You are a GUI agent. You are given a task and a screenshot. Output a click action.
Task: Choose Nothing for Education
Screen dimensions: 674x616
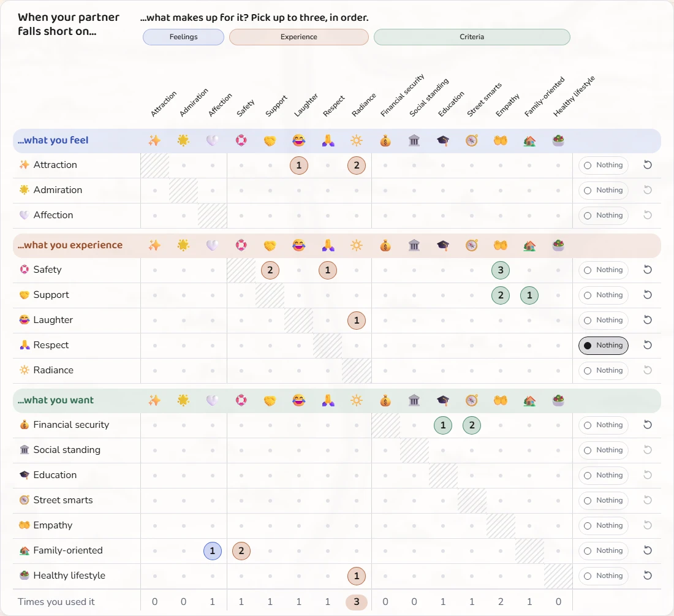[x=604, y=476]
